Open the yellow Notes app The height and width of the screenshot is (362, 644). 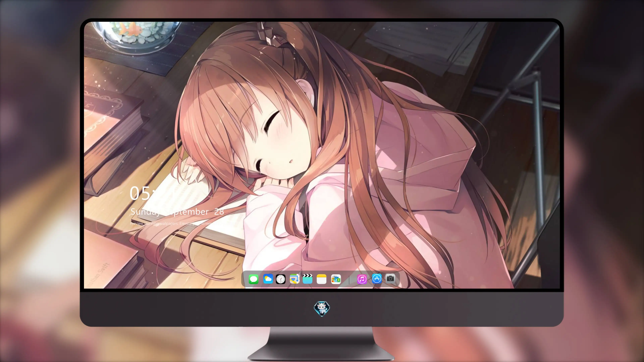[x=321, y=279]
